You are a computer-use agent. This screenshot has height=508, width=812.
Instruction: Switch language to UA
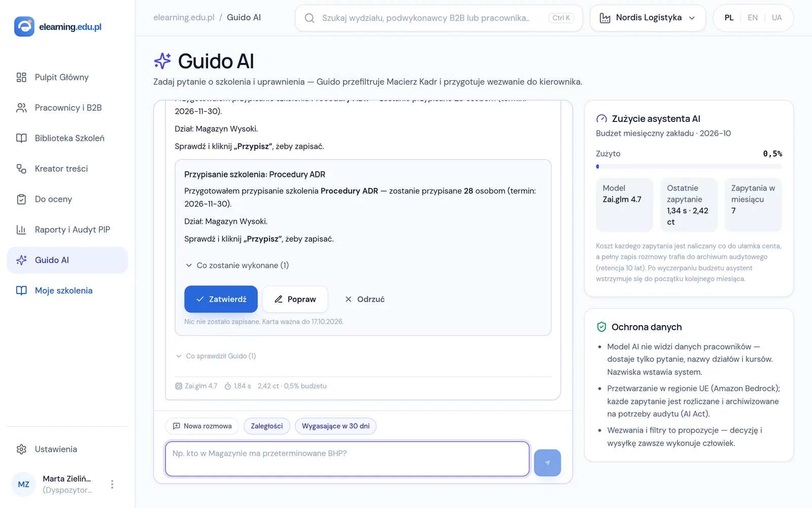(x=776, y=18)
